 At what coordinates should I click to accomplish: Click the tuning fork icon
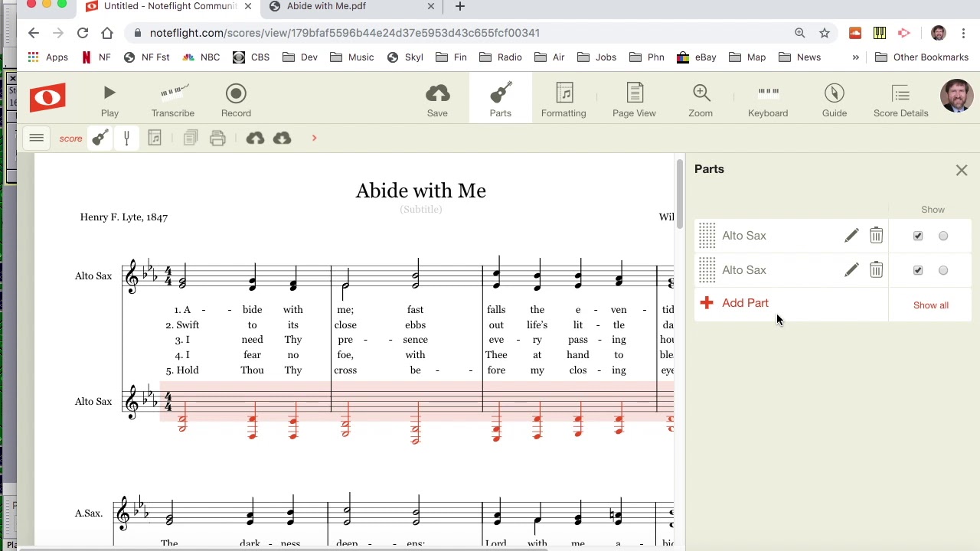(x=126, y=139)
